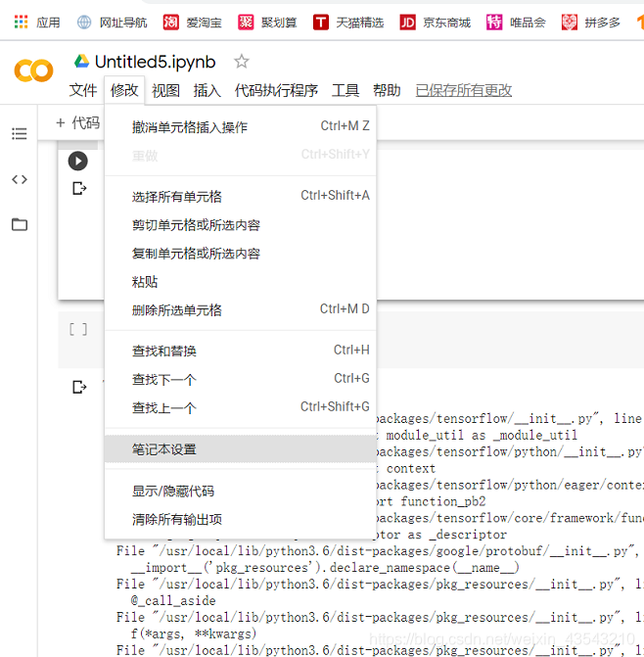Open the Files folder sidebar icon

[20, 224]
